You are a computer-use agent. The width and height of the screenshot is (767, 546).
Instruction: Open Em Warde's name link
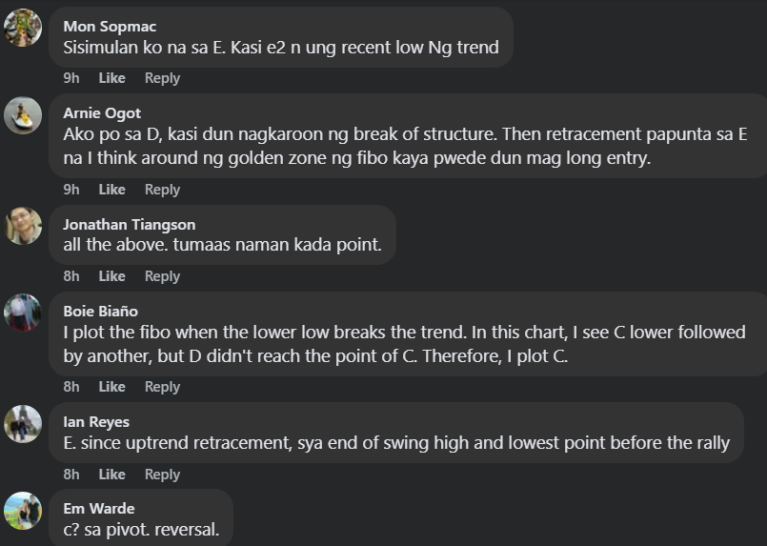click(96, 509)
